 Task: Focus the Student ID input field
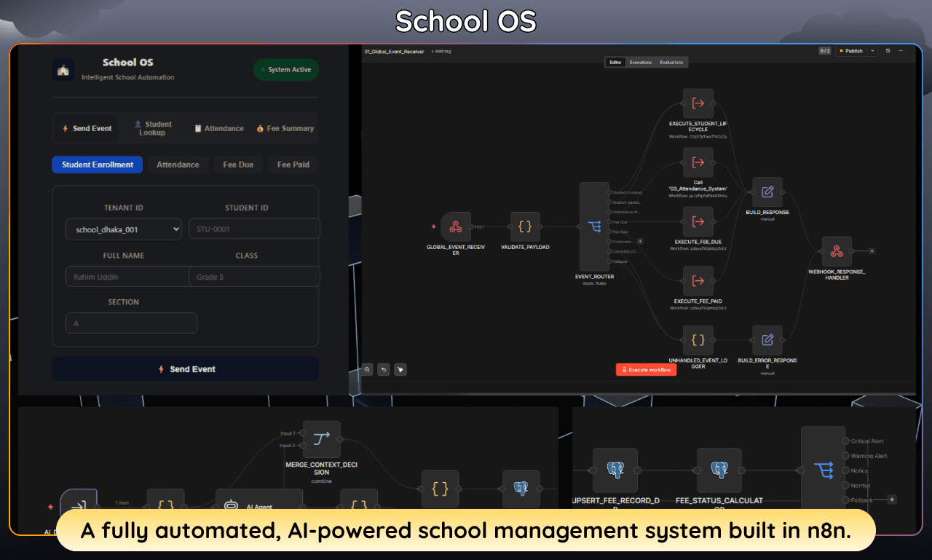(x=254, y=229)
